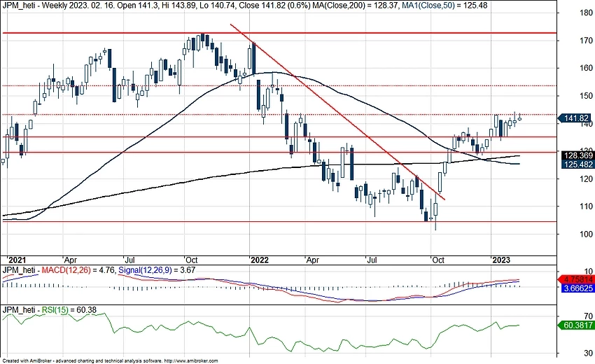Click the 4.75814 MACD value label
This screenshot has height=364, width=595.
pos(577,280)
